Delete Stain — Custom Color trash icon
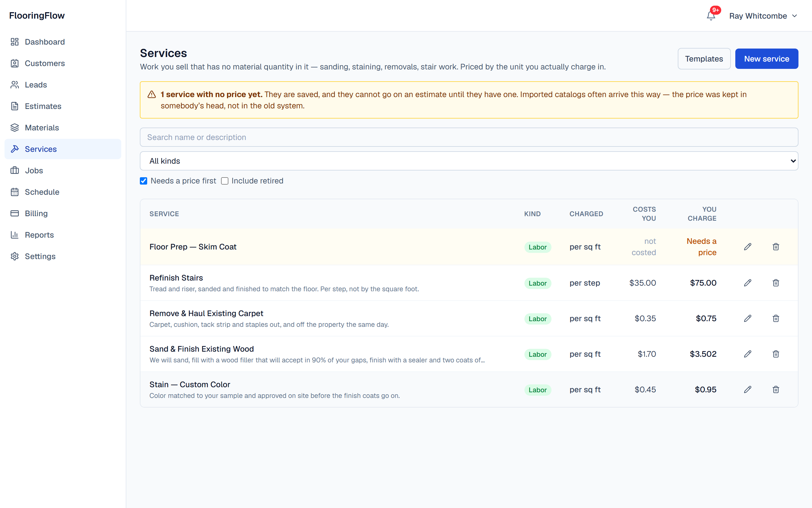812x508 pixels. point(776,390)
